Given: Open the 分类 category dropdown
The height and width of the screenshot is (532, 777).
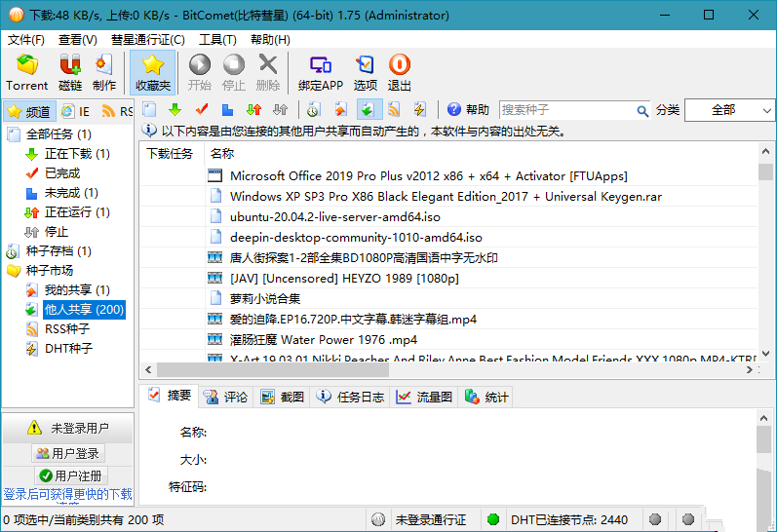Looking at the screenshot, I should click(x=729, y=110).
